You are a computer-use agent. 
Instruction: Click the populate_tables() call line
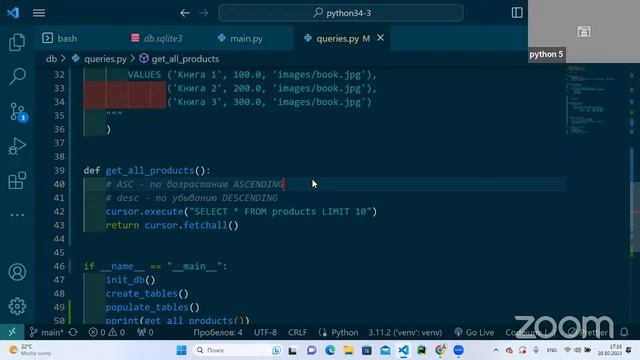(x=153, y=307)
